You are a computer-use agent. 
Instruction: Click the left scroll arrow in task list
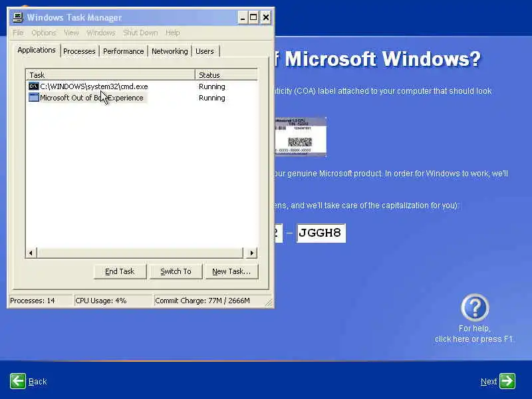point(31,253)
